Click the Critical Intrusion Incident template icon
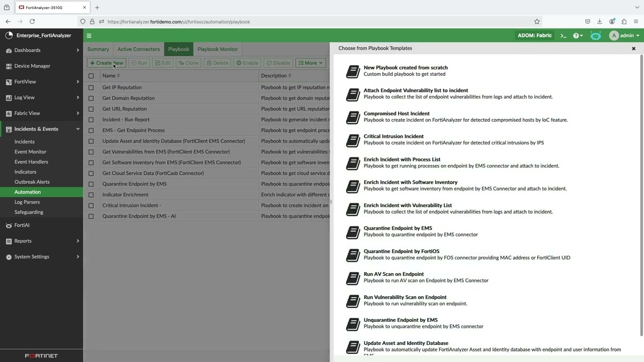The image size is (644, 362). 353,140
